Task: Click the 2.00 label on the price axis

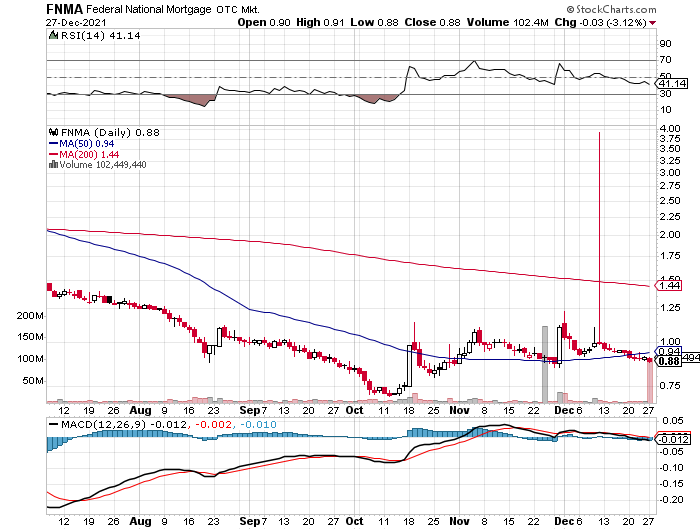Action: point(670,235)
